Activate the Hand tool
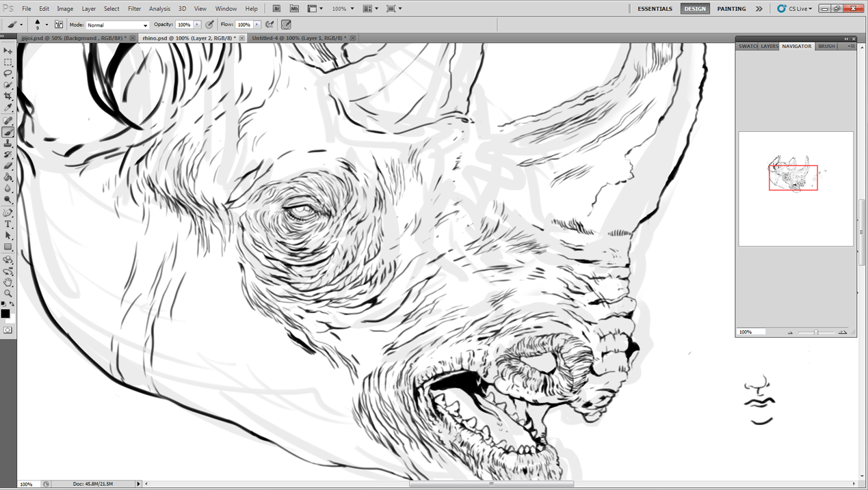The width and height of the screenshot is (868, 490). (8, 282)
